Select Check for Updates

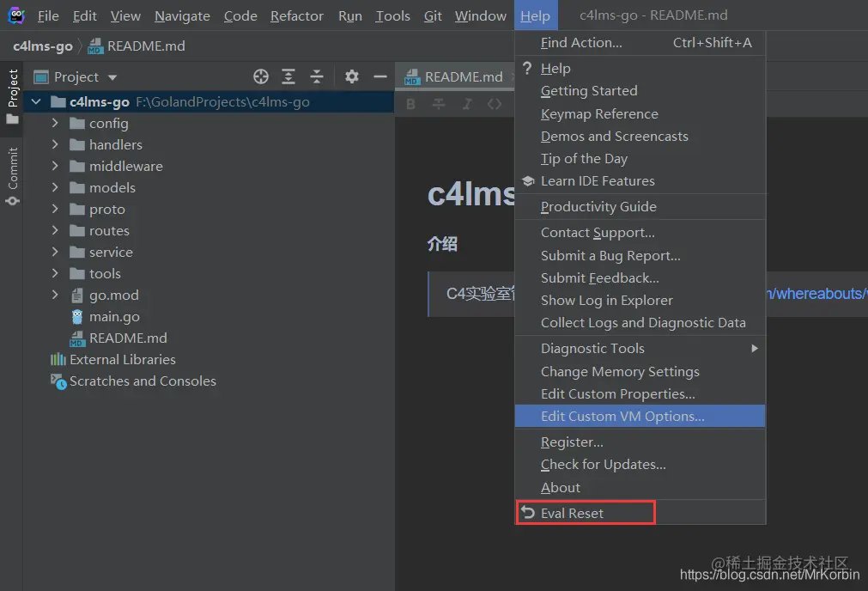[640, 464]
